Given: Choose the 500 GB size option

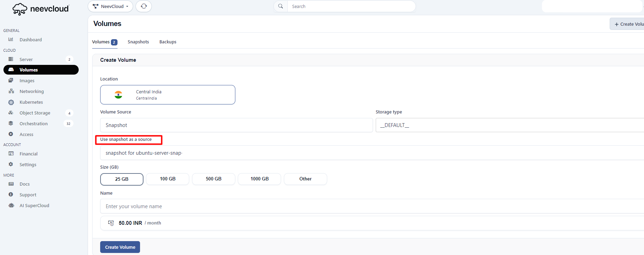Looking at the screenshot, I should pos(214,179).
